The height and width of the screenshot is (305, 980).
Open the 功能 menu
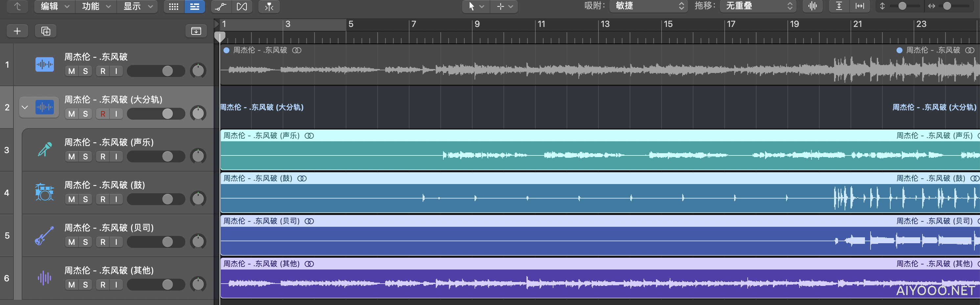click(96, 6)
